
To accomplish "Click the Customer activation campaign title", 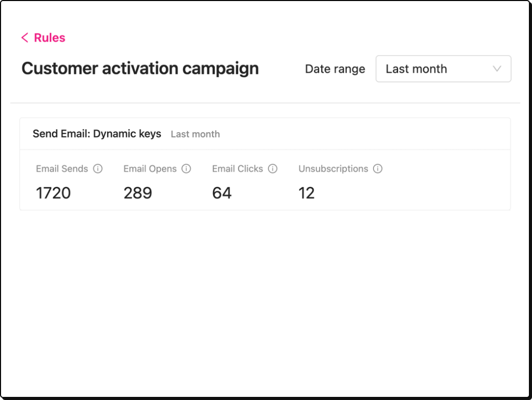I will (x=139, y=68).
